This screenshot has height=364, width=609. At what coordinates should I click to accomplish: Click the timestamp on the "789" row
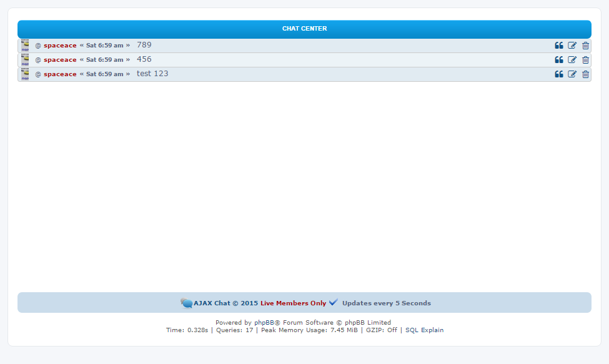pyautogui.click(x=105, y=46)
